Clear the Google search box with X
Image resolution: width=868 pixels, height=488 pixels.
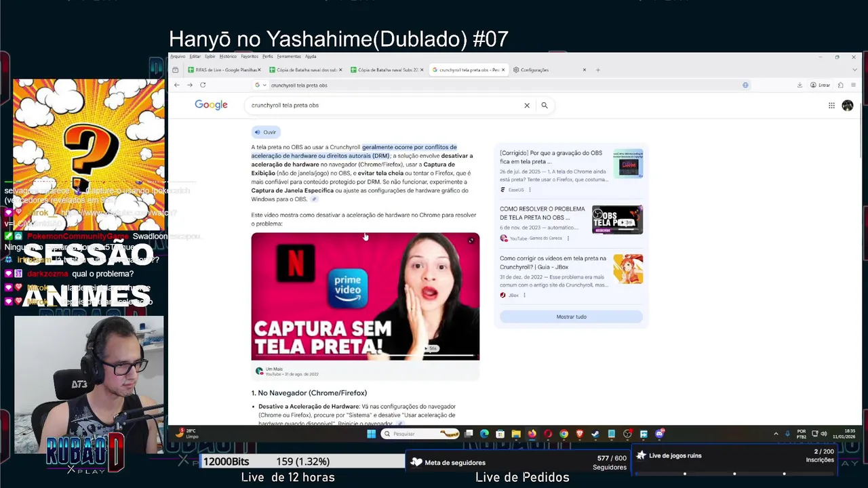526,105
